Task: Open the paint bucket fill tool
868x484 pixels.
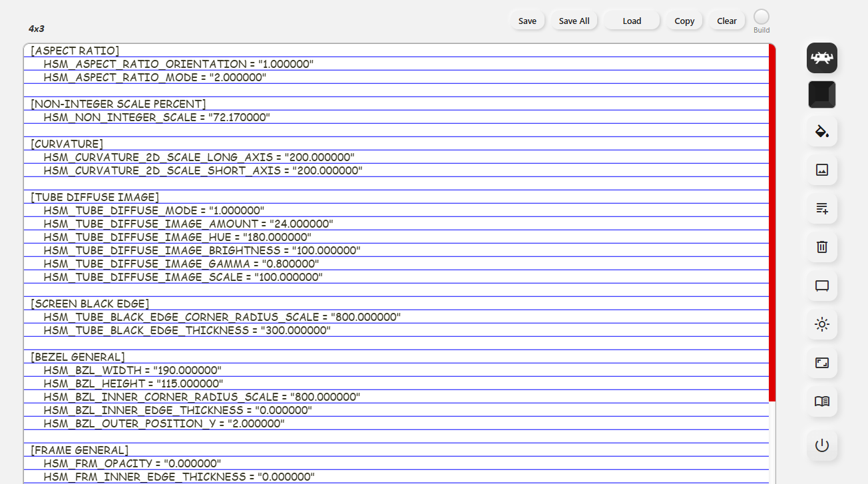Action: (821, 131)
